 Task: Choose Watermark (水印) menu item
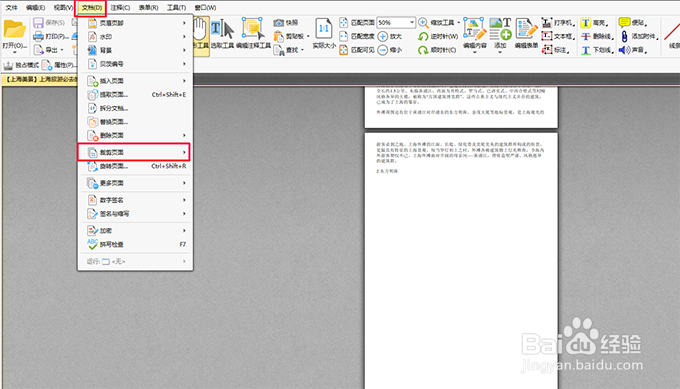point(136,37)
